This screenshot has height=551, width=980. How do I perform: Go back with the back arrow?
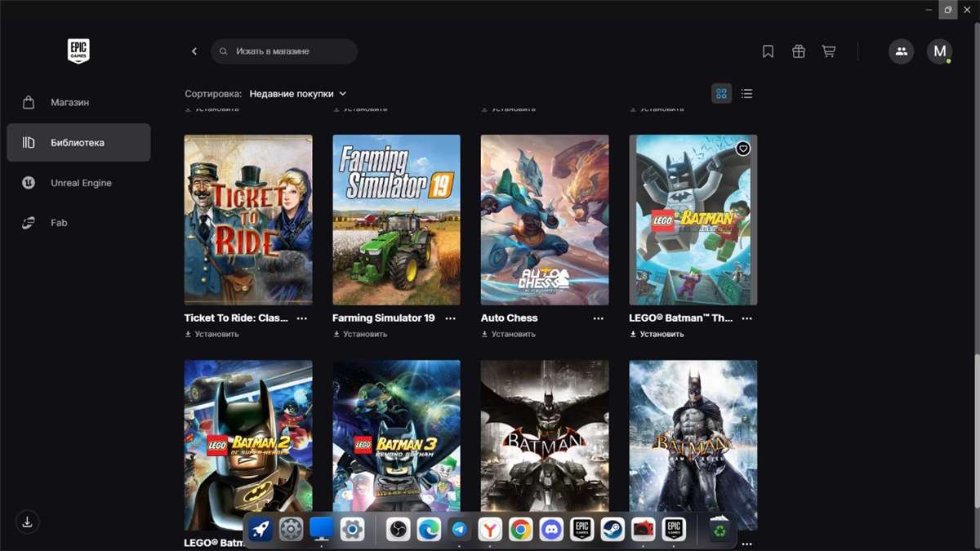pyautogui.click(x=194, y=51)
